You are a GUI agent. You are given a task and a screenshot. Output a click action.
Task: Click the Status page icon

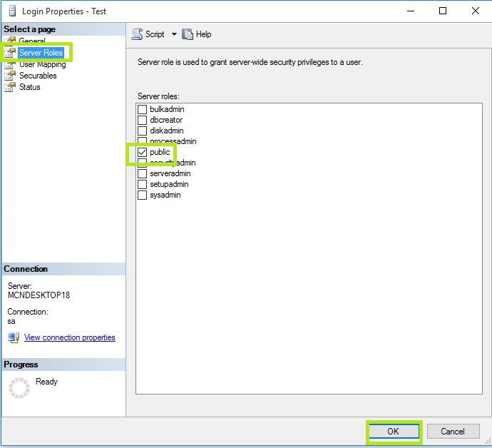coord(10,87)
